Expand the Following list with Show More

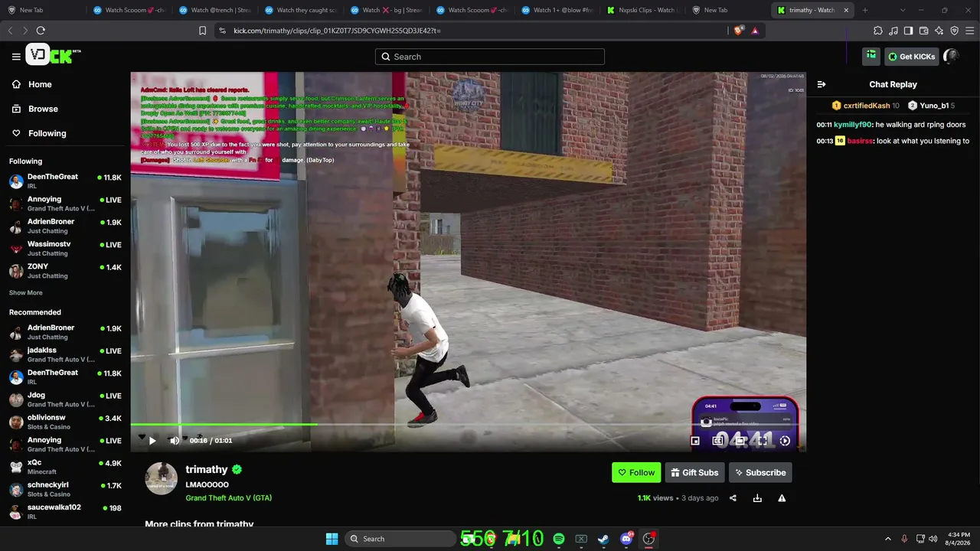click(26, 293)
